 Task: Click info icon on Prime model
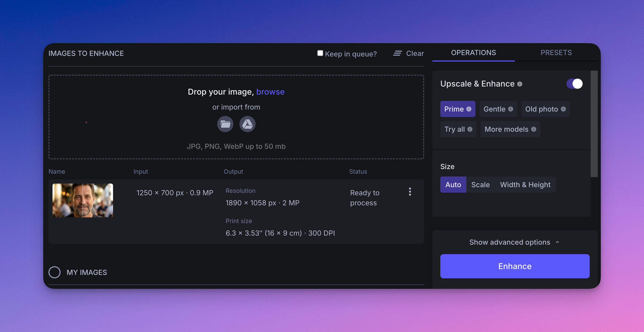[x=469, y=109]
